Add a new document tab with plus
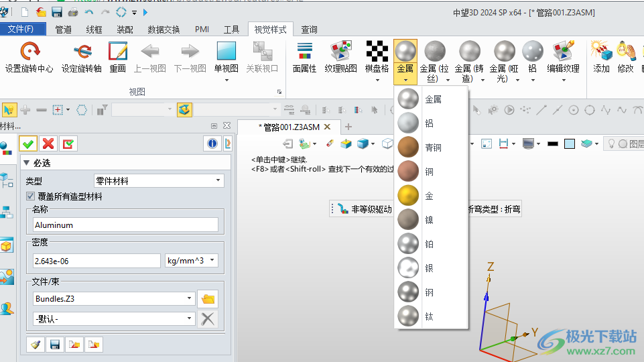 coord(348,127)
